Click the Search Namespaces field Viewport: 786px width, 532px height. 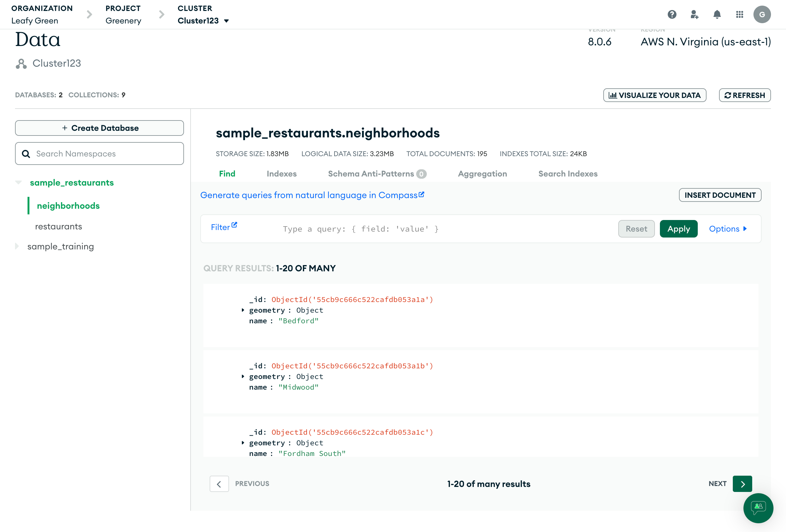[100, 154]
